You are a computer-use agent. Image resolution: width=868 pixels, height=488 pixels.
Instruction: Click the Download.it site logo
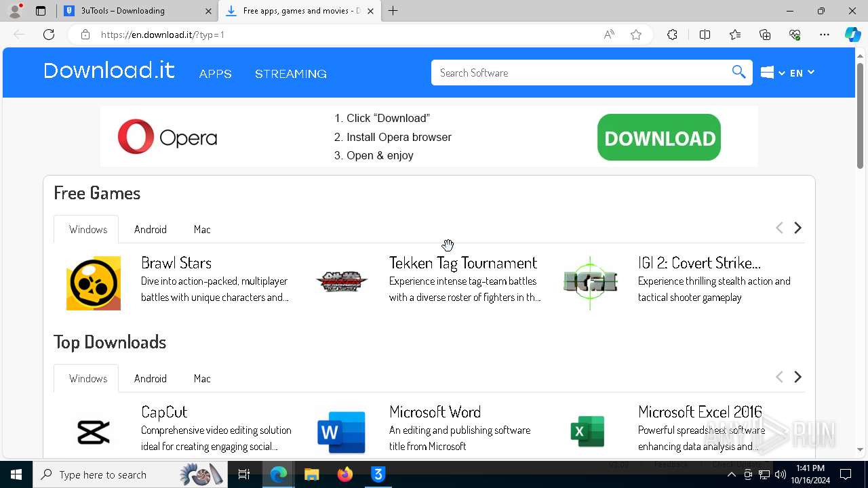point(109,71)
